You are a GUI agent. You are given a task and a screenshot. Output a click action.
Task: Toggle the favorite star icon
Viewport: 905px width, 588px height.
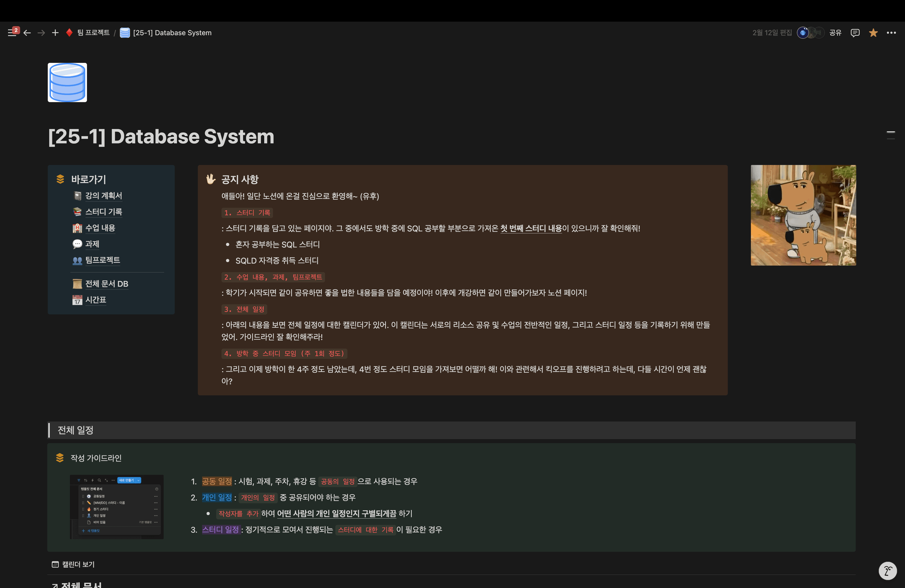(x=873, y=33)
